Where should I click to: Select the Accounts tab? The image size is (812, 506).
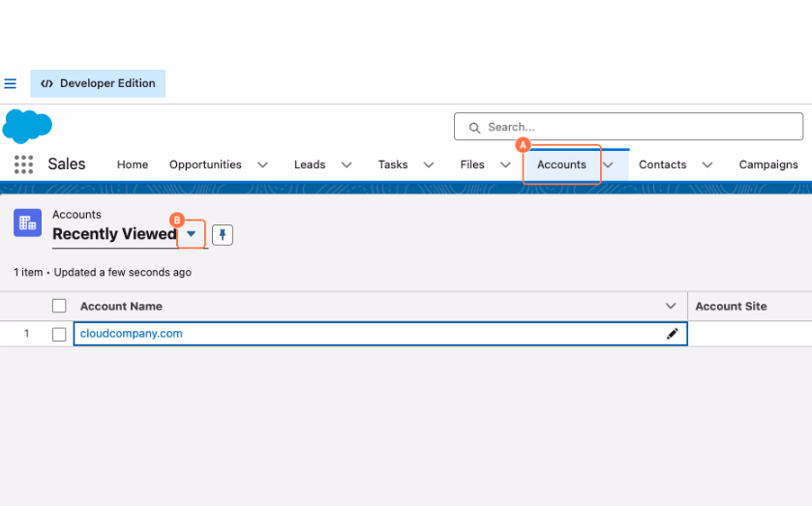tap(561, 164)
